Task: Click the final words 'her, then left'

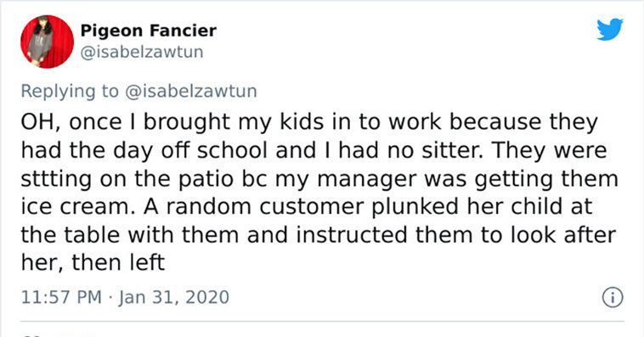Action: point(93,262)
